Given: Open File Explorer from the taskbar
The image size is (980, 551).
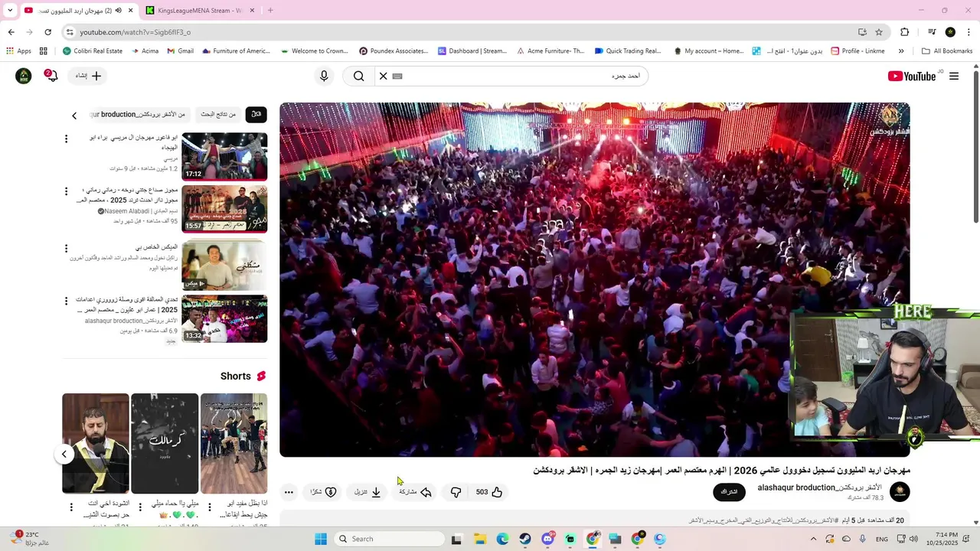Looking at the screenshot, I should pos(479,539).
